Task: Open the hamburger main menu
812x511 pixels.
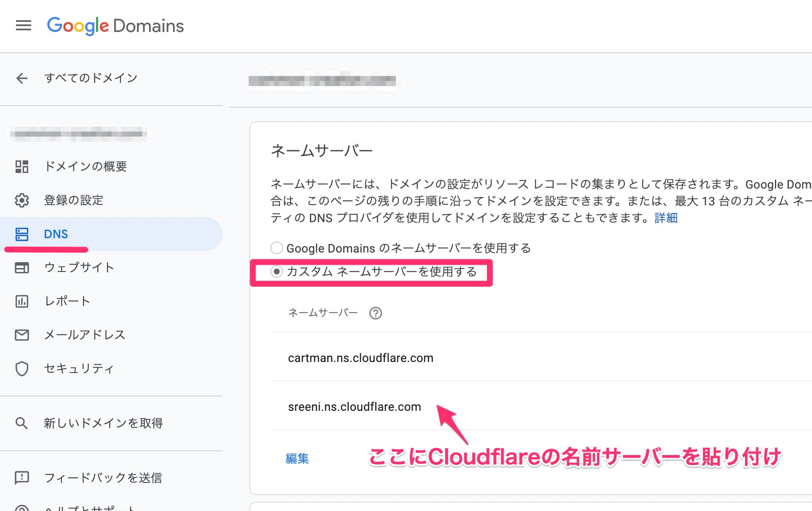Action: point(24,26)
